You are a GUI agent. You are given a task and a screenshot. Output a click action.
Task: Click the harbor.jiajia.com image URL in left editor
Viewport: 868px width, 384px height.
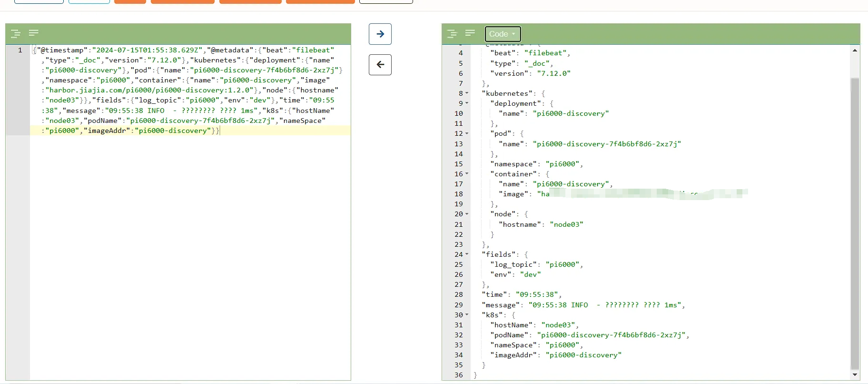click(149, 90)
